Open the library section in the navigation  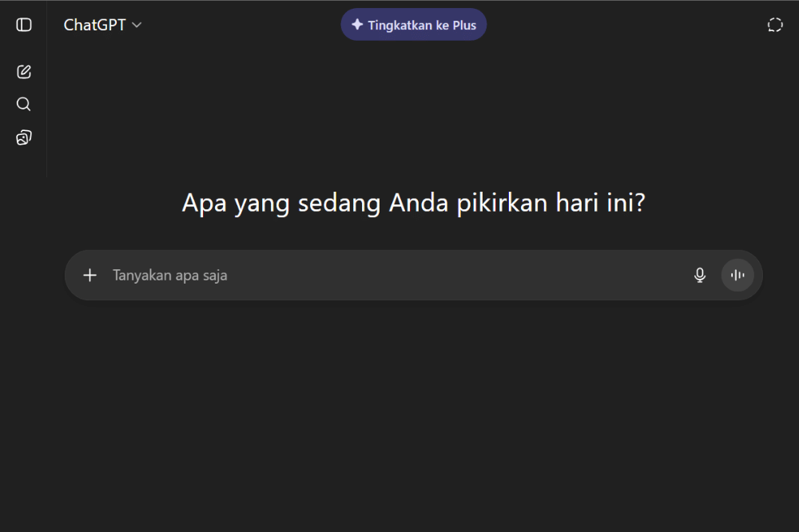[23, 137]
